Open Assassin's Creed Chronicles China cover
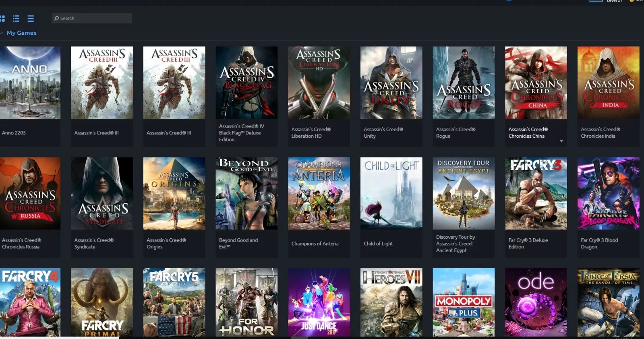Screen dimensions: 644x339 tap(536, 83)
